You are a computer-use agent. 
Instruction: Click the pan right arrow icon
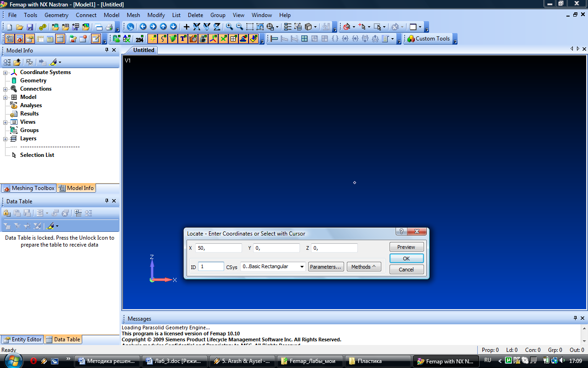(153, 27)
